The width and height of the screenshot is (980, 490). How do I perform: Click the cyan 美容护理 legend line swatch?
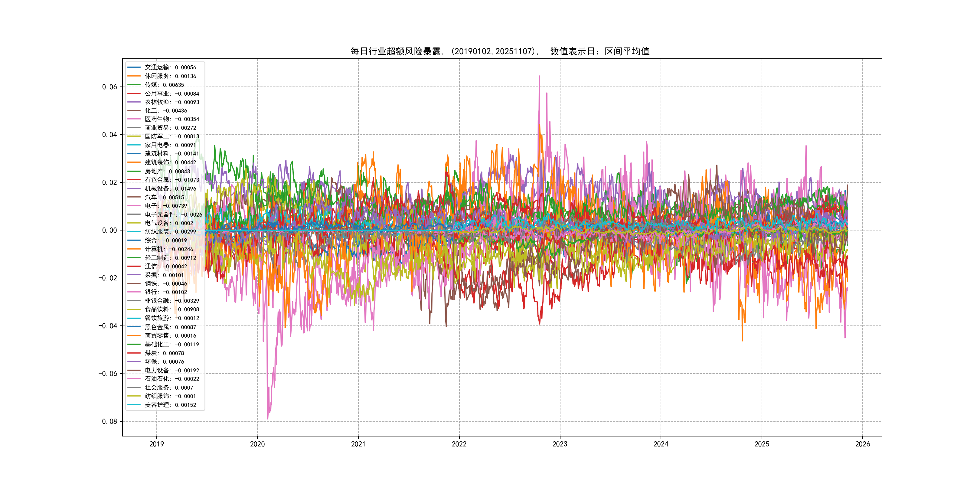point(134,405)
